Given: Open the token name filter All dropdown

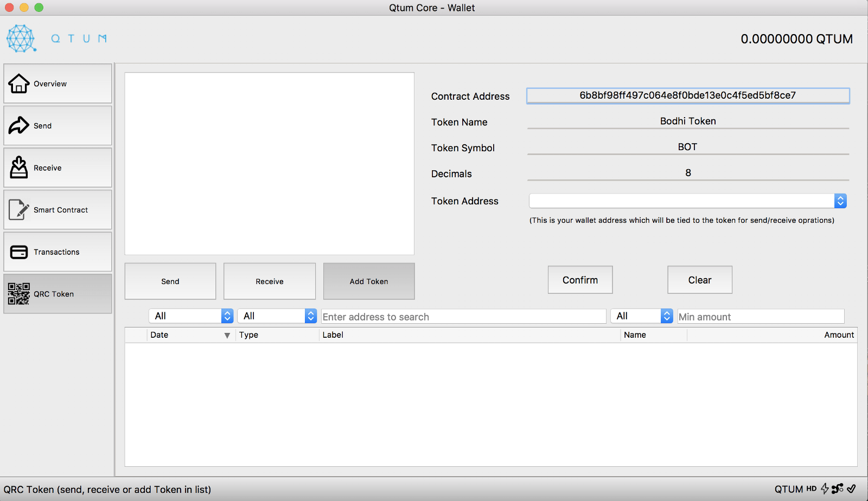Looking at the screenshot, I should tap(642, 316).
